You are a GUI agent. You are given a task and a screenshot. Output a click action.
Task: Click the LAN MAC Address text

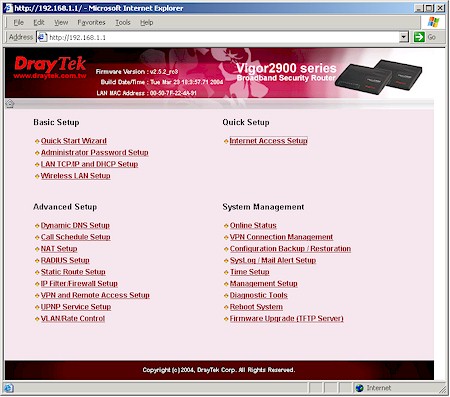click(x=146, y=93)
